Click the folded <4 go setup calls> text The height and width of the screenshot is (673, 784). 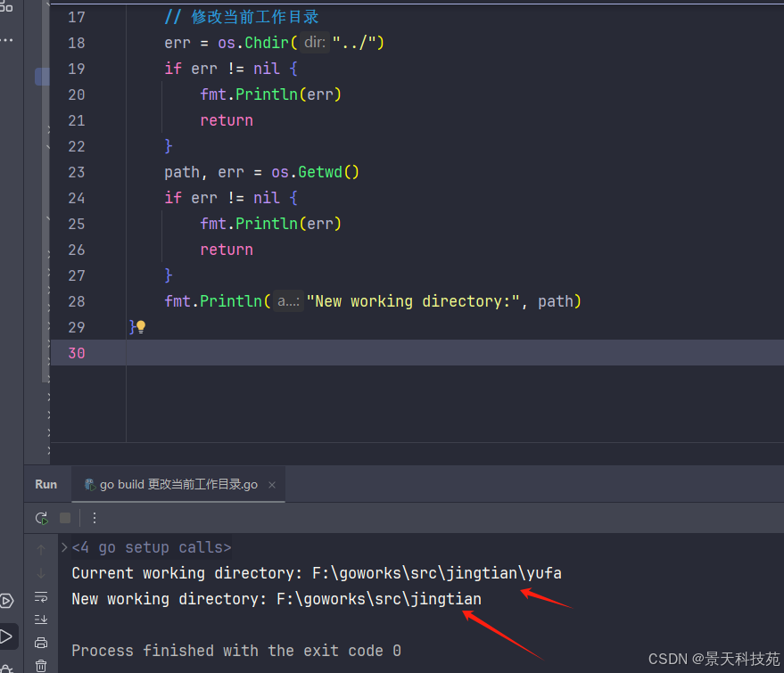click(x=152, y=547)
